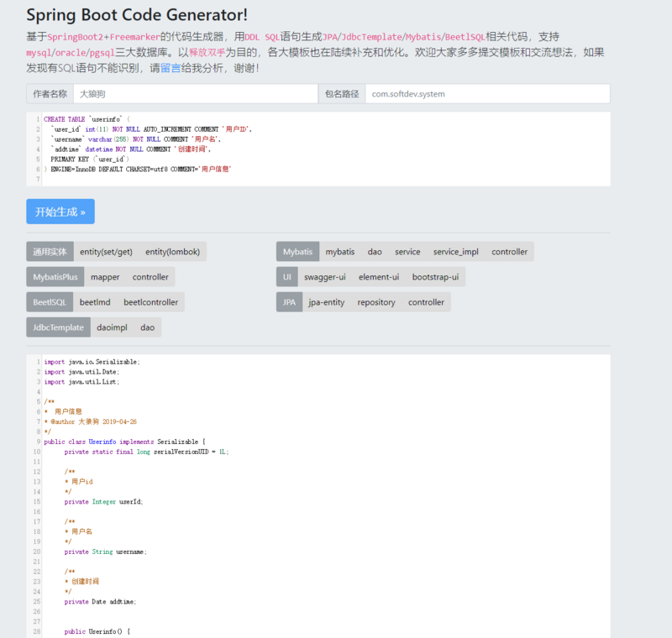
Task: Click the 开始生成 button
Action: 60,212
